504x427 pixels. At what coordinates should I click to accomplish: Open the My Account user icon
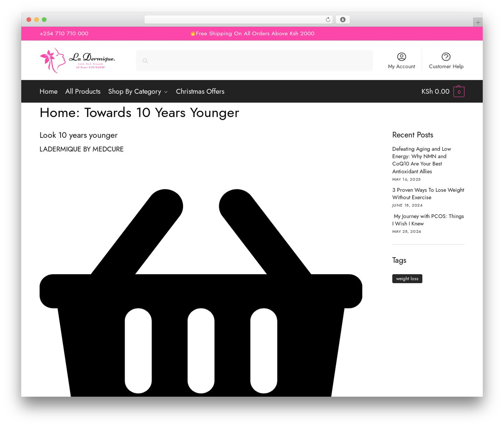tap(402, 57)
